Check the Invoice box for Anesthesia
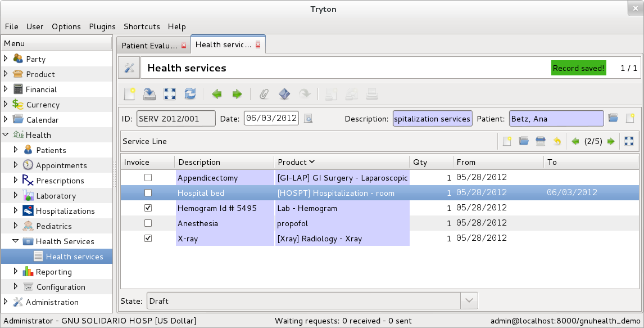Screen dimensions: 644x328 (148, 223)
